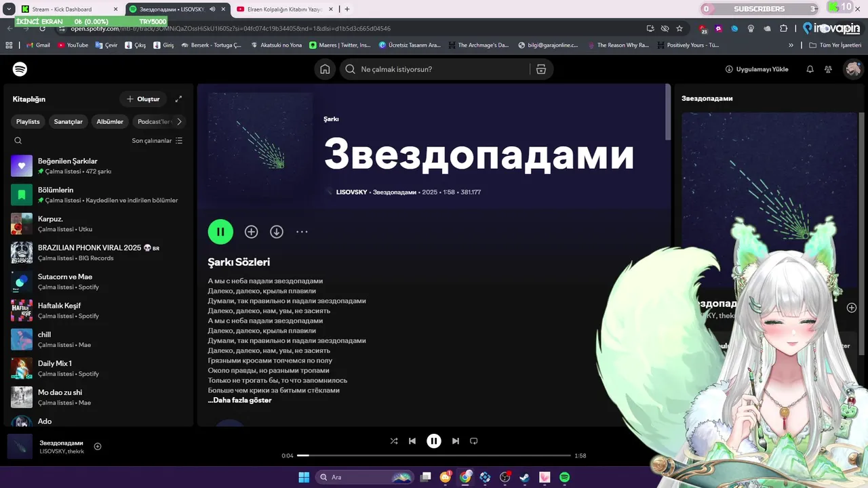
Task: Filter library by Albümler chip
Action: tap(110, 122)
